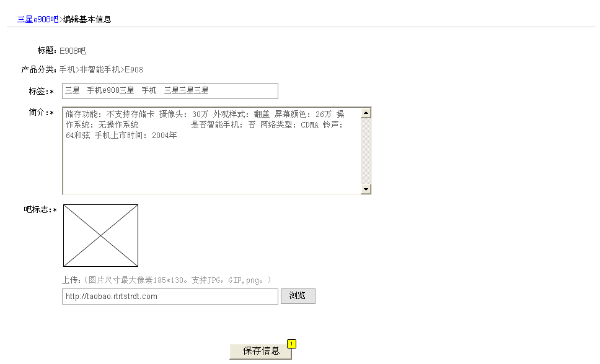The height and width of the screenshot is (364, 600).
Task: Click the 浏览 browse button
Action: click(298, 297)
